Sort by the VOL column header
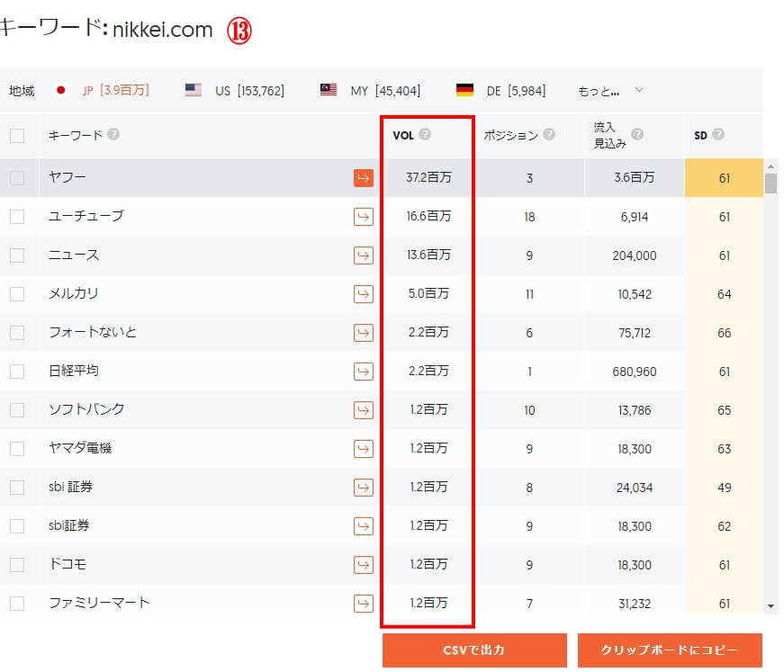 click(403, 135)
